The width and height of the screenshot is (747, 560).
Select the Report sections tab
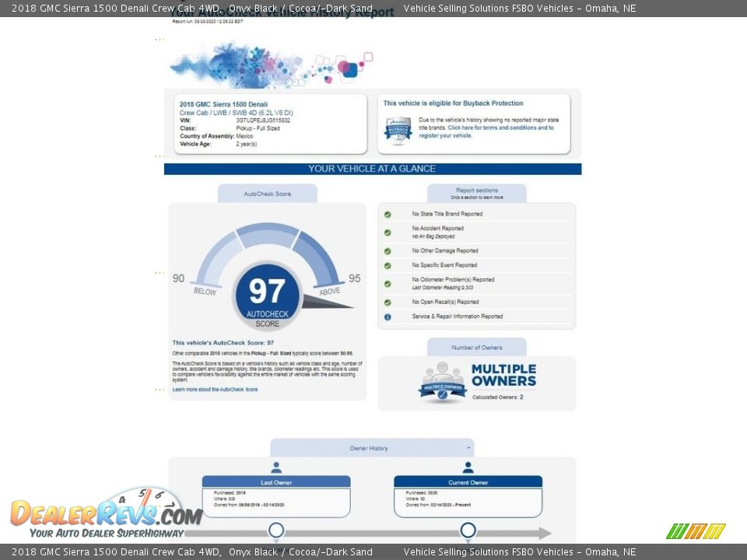point(477,194)
